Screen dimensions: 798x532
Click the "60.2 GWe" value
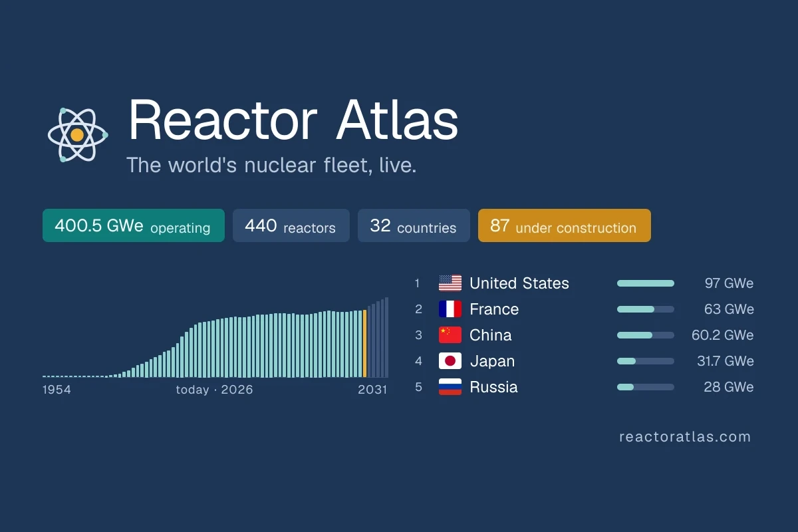[x=723, y=335]
